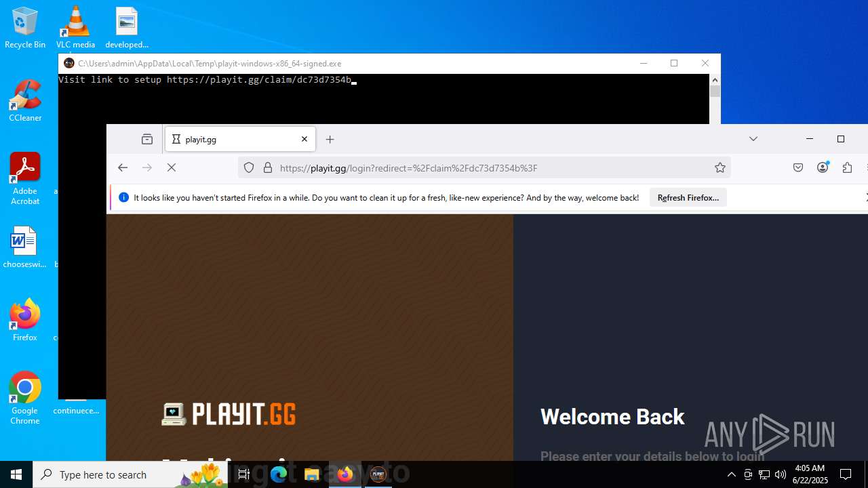
Task: Click Firefox forward navigation arrow
Action: coord(147,167)
